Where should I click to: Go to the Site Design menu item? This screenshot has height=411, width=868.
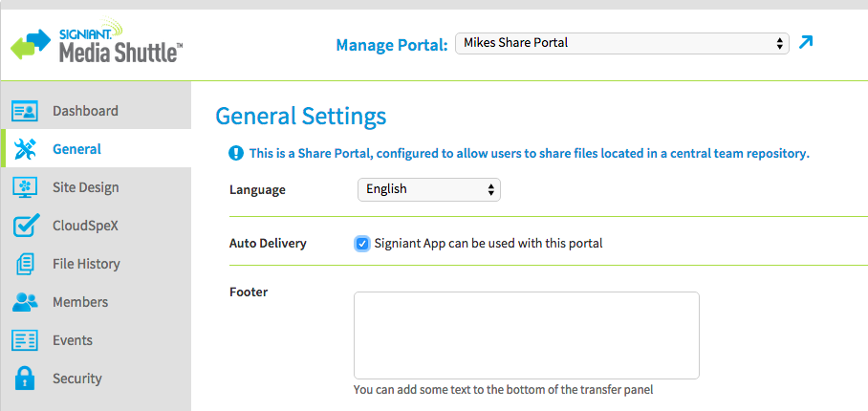coord(86,187)
